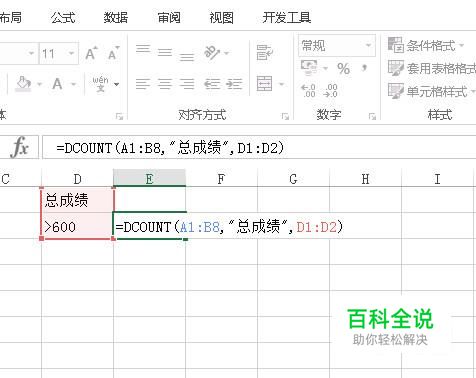Toggle Wrap Text icon
The width and height of the screenshot is (476, 378).
265,52
